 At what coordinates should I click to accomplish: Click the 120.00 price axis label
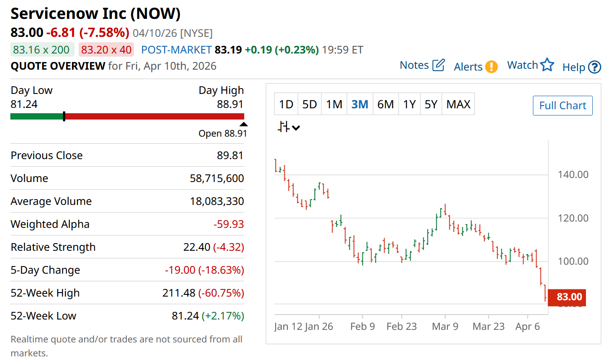572,218
